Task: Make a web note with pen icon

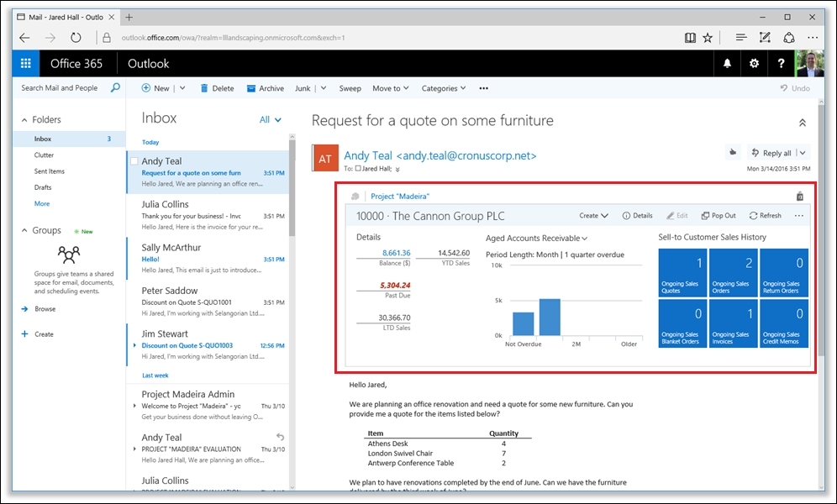Action: click(x=765, y=37)
